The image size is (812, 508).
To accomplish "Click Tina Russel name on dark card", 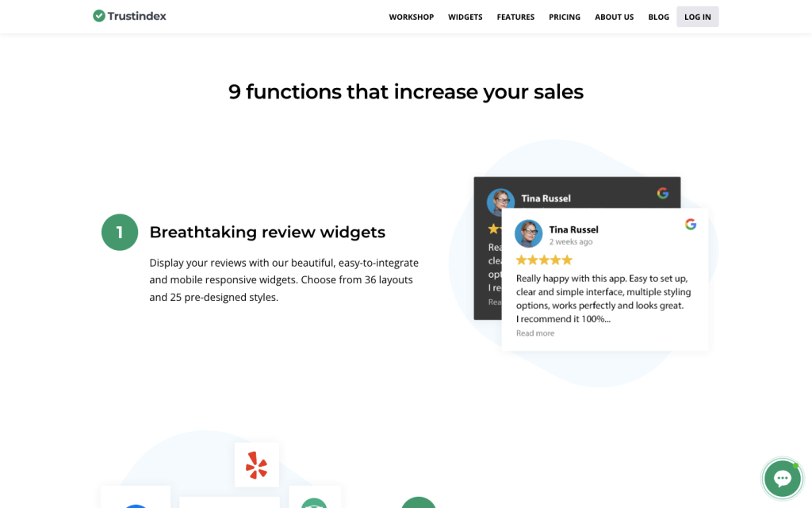I will pyautogui.click(x=546, y=198).
